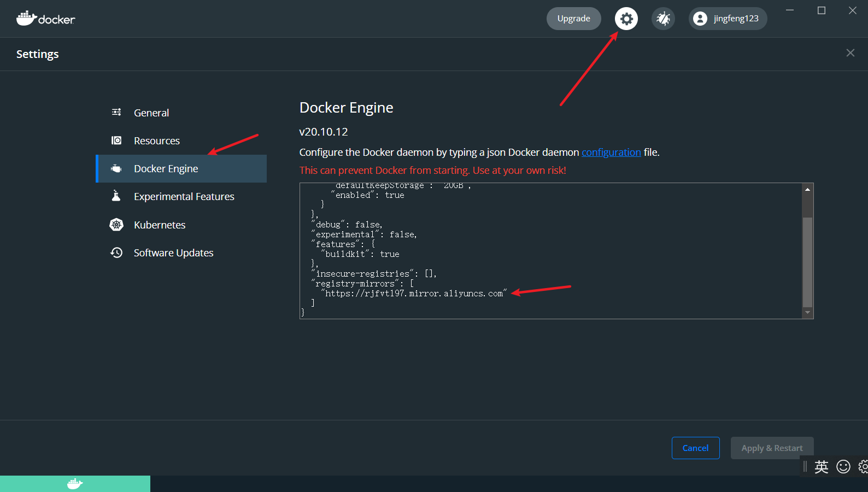Open the jingfeng123 account menu
Image resolution: width=868 pixels, height=492 pixels.
coord(728,19)
